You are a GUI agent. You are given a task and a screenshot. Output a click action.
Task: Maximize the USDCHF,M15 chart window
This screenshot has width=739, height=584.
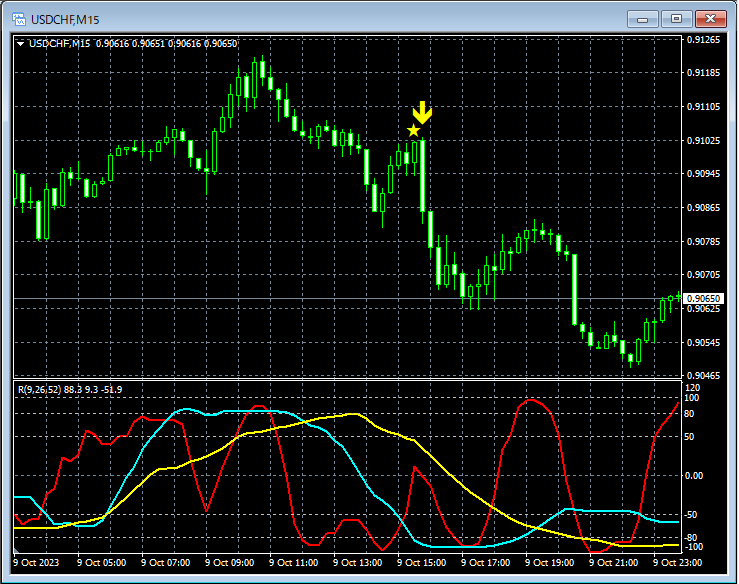point(676,19)
